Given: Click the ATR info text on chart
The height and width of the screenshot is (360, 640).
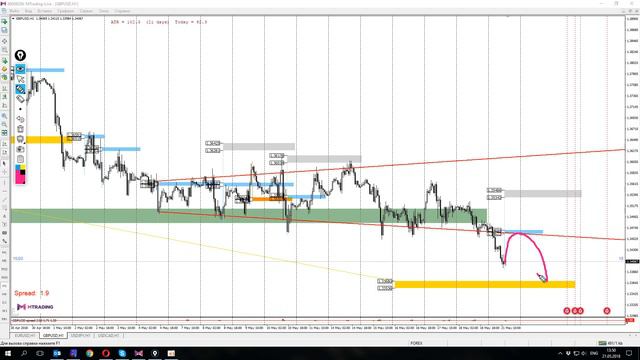Looking at the screenshot, I should tap(159, 22).
